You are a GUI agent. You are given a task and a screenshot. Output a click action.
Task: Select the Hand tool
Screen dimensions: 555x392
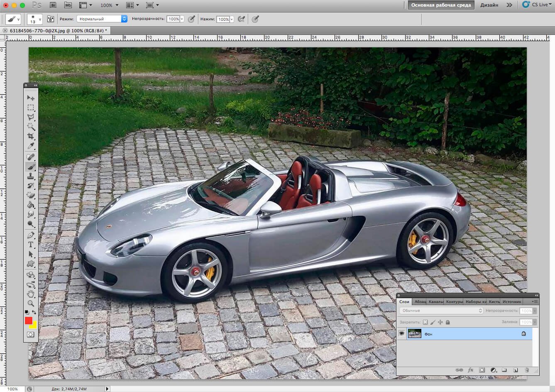coord(31,294)
